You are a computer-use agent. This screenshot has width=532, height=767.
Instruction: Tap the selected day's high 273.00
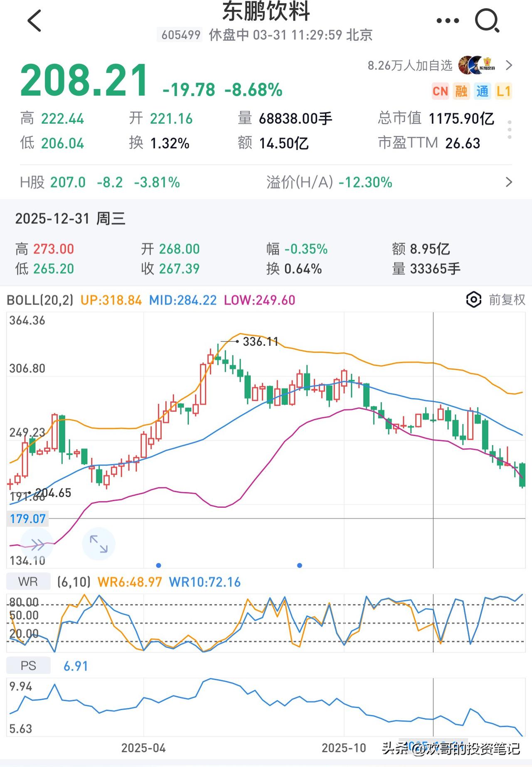pyautogui.click(x=54, y=249)
